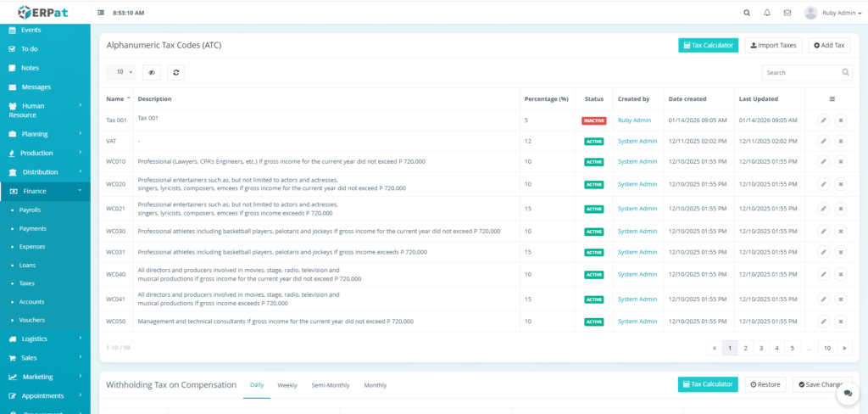
Task: Delete the Tax 001 row
Action: (x=841, y=120)
